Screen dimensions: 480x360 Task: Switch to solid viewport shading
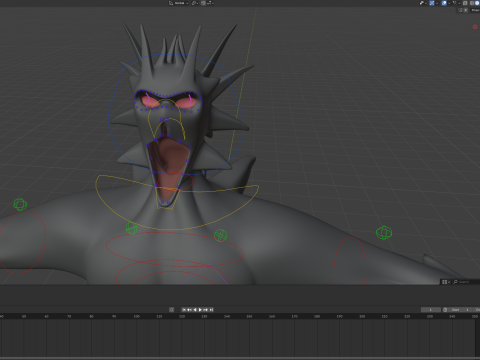coord(477,3)
